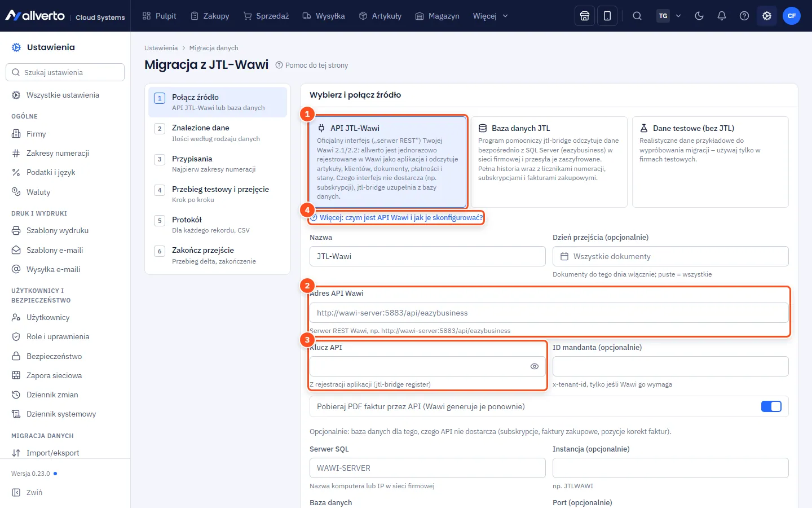This screenshot has width=812, height=508.
Task: Click Ustawienia breadcrumb link
Action: (161, 48)
